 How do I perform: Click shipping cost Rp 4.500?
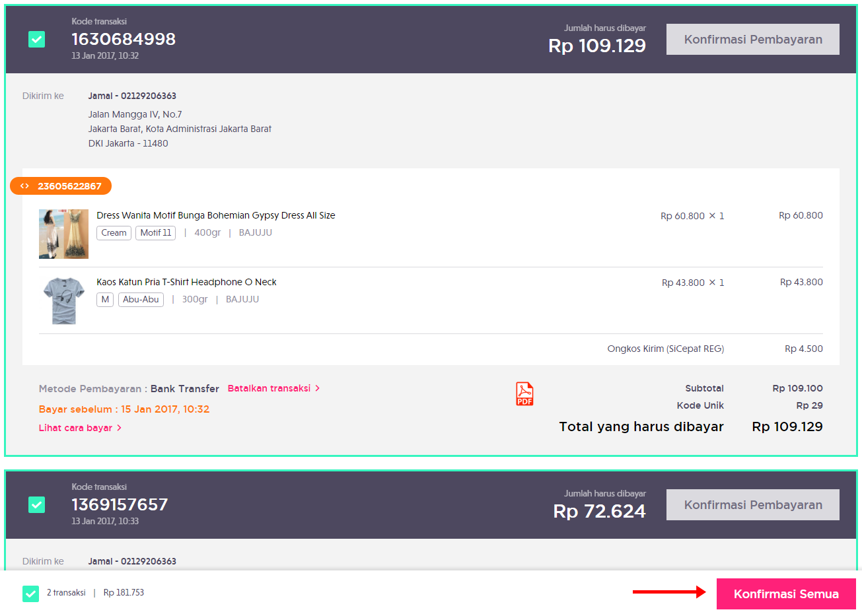(804, 349)
